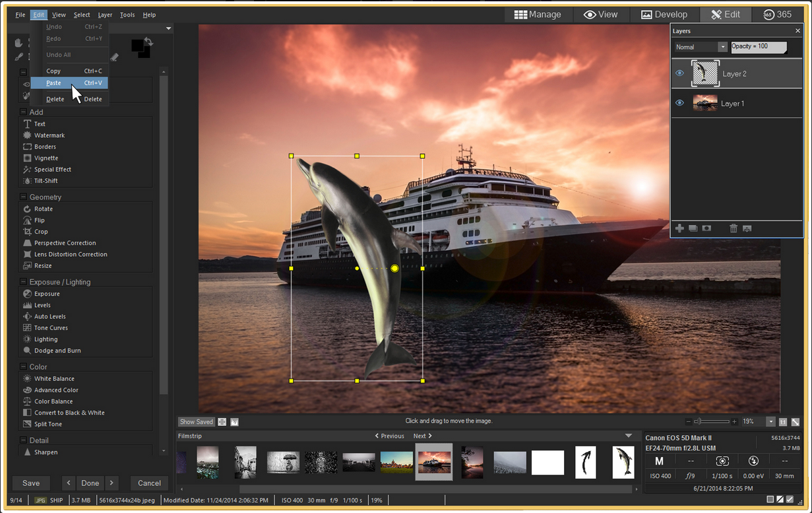Viewport: 812px width, 513px height.
Task: Add a new layer with plus icon
Action: [x=679, y=228]
